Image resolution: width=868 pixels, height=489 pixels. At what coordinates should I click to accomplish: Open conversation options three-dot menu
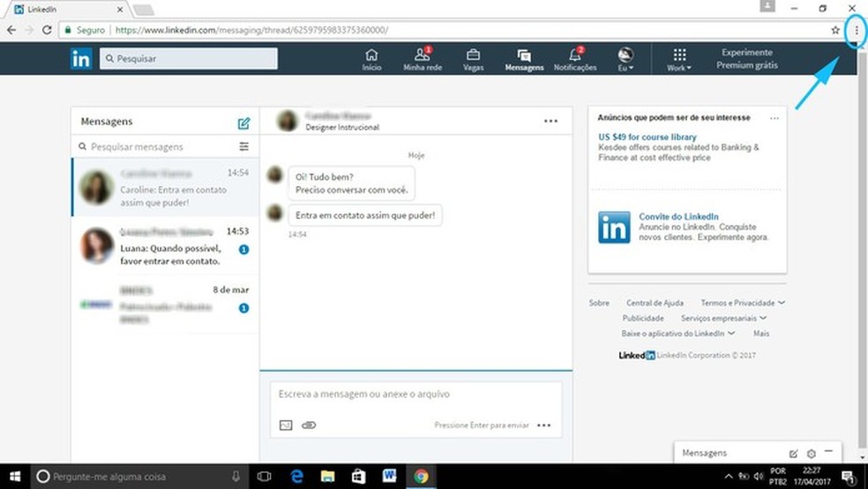(x=550, y=121)
